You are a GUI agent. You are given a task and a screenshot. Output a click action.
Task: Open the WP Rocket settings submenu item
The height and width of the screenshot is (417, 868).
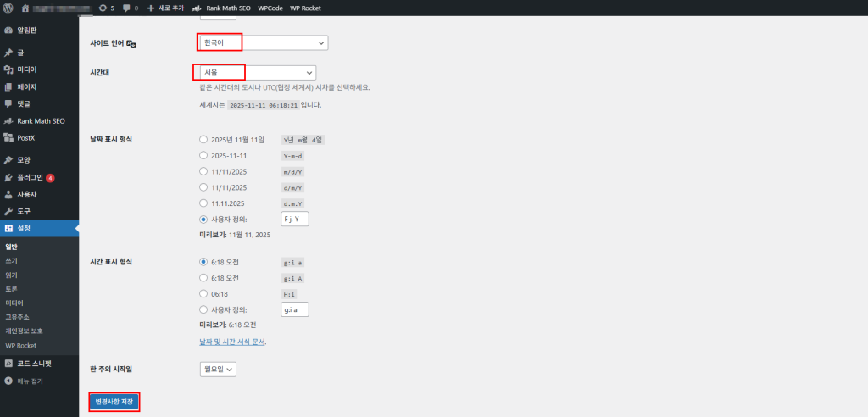[x=20, y=346]
